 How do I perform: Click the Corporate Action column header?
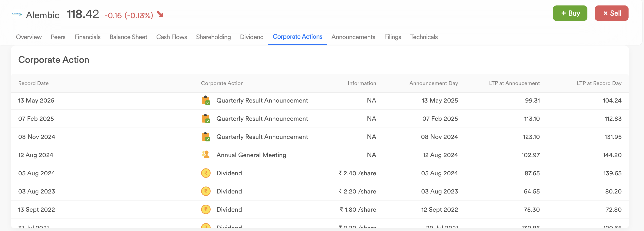tap(222, 83)
